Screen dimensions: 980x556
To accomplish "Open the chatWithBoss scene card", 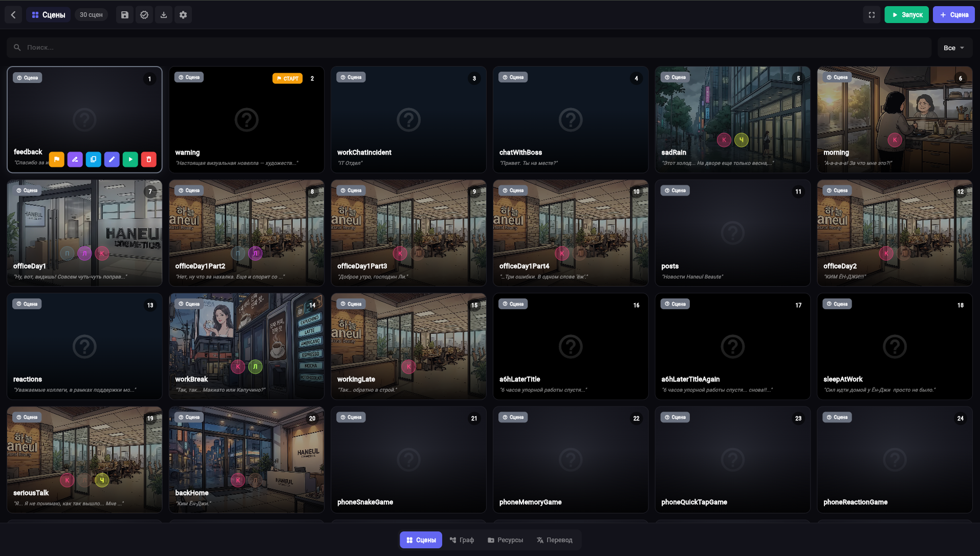I will click(571, 119).
